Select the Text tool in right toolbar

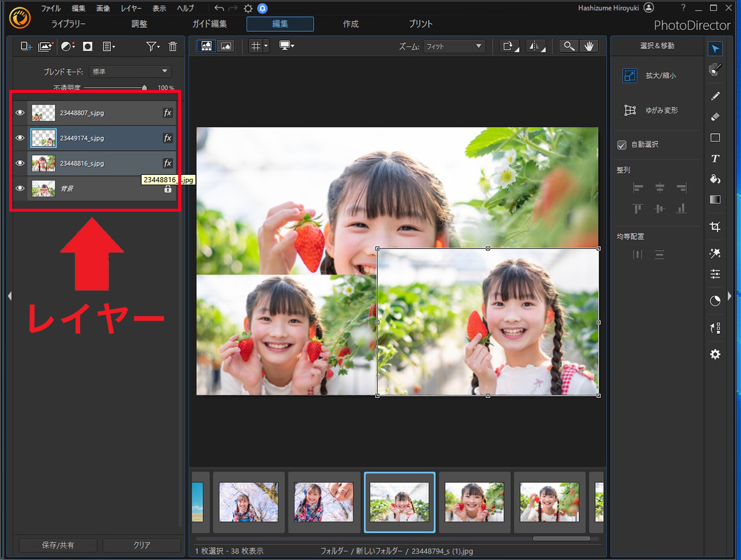[715, 159]
